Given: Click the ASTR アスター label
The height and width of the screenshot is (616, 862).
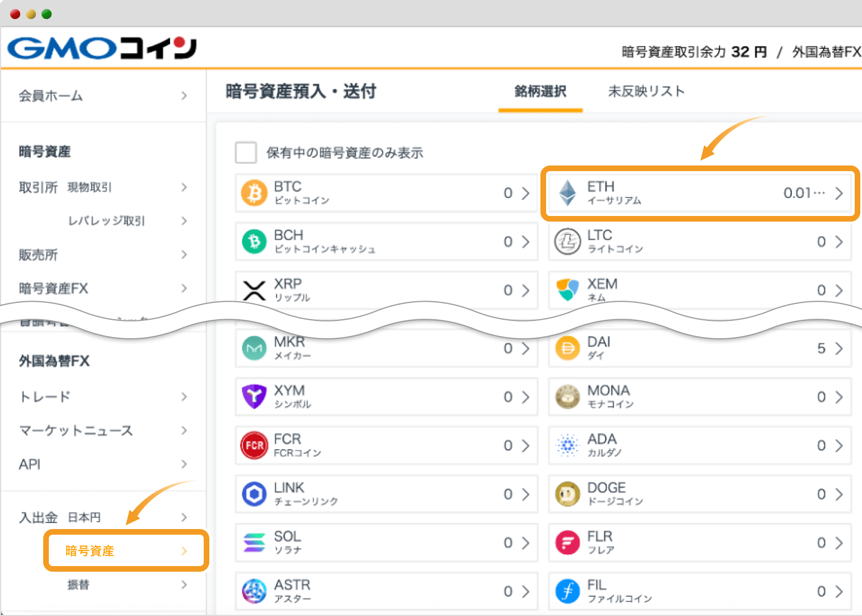Looking at the screenshot, I should pyautogui.click(x=292, y=591).
